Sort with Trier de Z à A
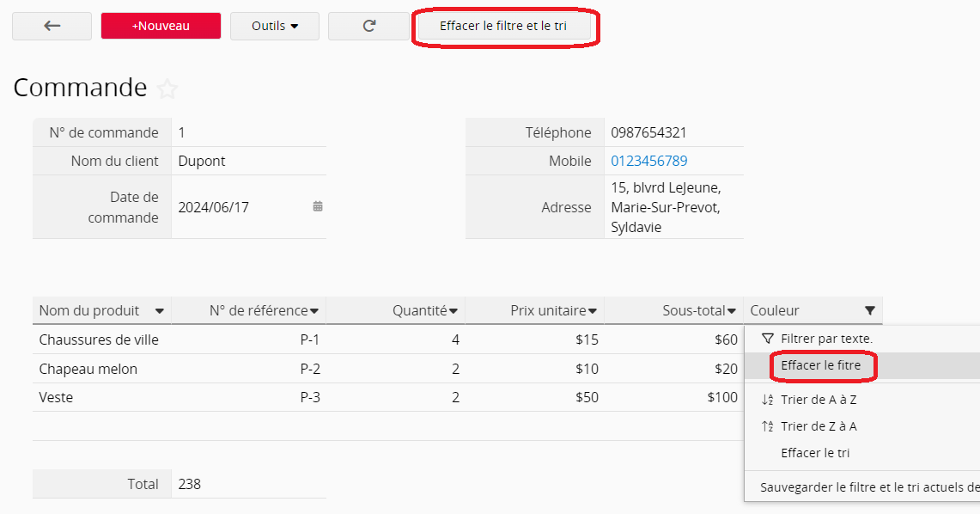Image resolution: width=980 pixels, height=514 pixels. pos(861,426)
